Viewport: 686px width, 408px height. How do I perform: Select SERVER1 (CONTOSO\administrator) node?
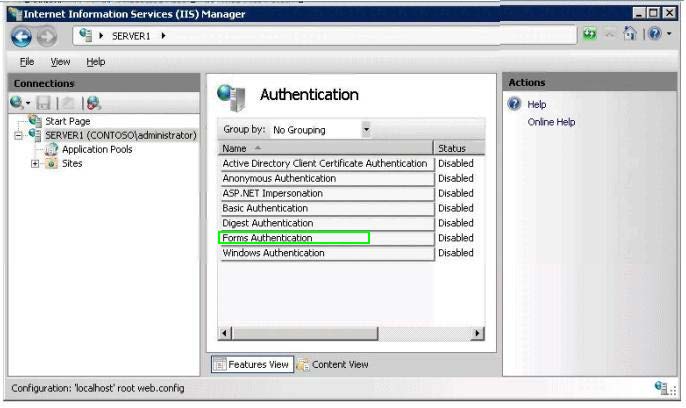coord(121,135)
